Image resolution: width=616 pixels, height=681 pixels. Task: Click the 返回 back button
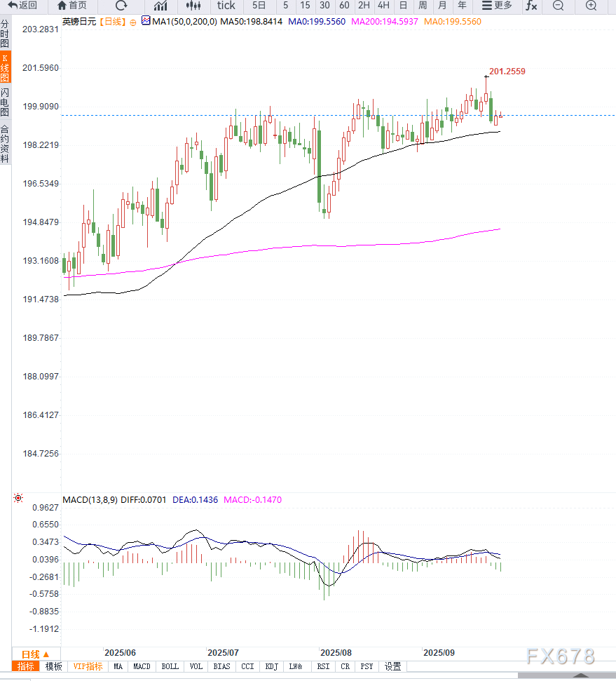pos(22,6)
